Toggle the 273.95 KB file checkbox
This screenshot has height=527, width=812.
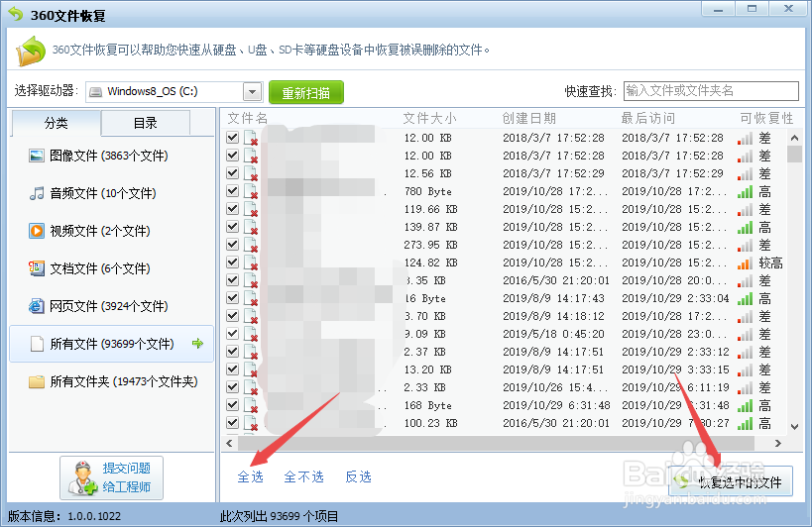[x=233, y=244]
